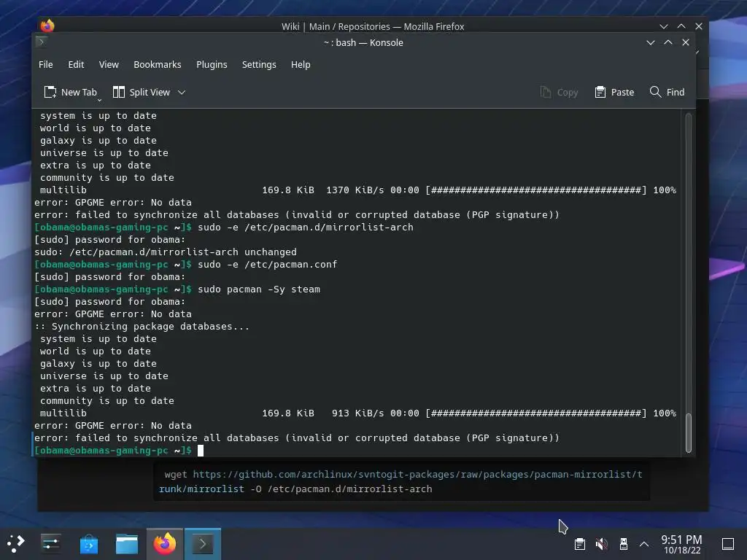This screenshot has height=560, width=747.
Task: Open the removable devices tray icon
Action: [x=623, y=544]
